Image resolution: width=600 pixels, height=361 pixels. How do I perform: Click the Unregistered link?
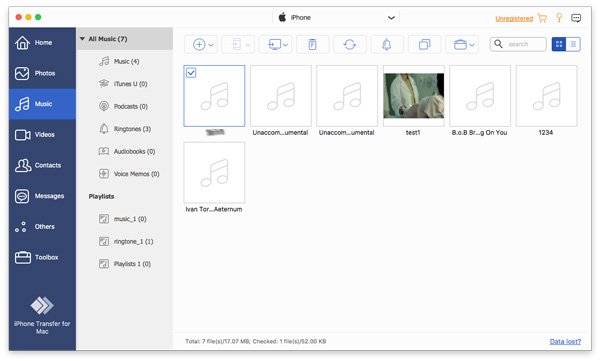(x=514, y=18)
